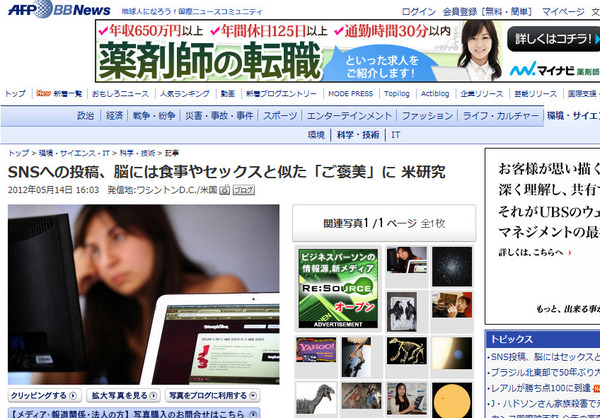Open the woman with laptop thumbnail

tap(406, 260)
